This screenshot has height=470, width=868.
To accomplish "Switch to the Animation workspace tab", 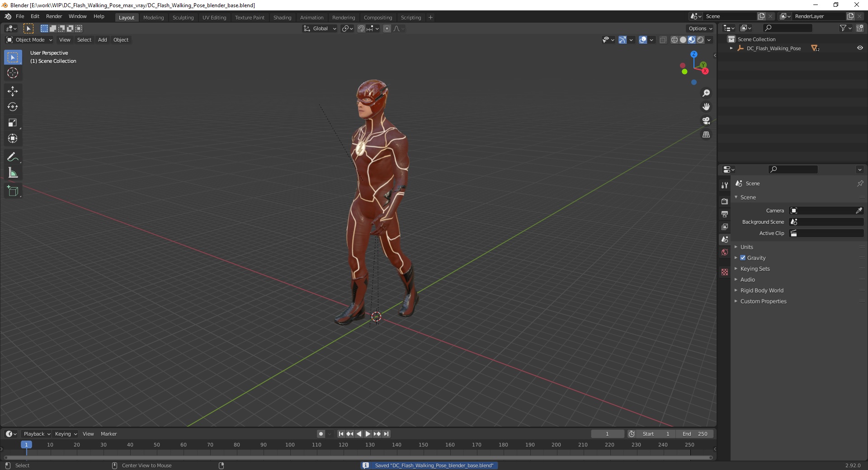I will click(x=311, y=18).
